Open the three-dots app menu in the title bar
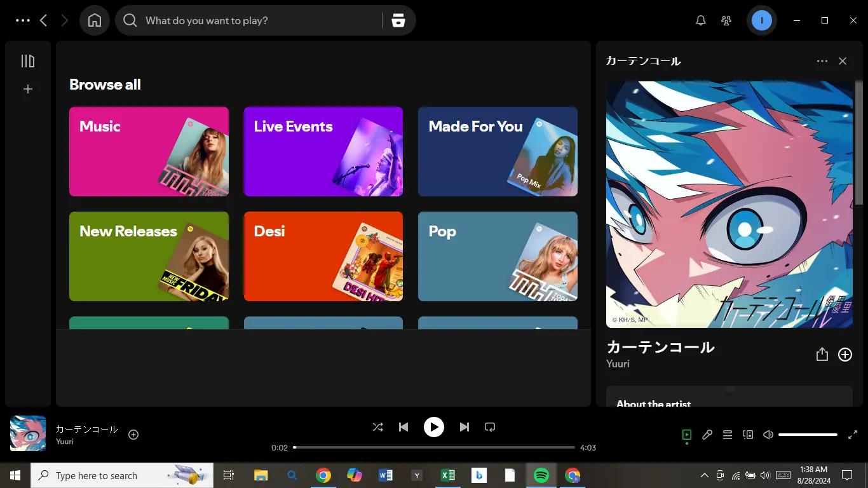This screenshot has height=488, width=868. [x=23, y=20]
